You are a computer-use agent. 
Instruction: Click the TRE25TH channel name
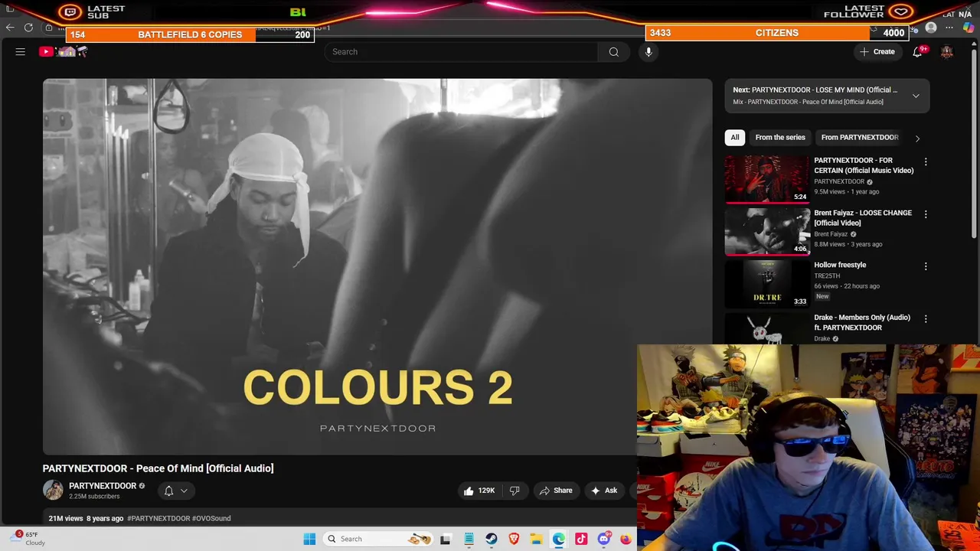pyautogui.click(x=827, y=275)
